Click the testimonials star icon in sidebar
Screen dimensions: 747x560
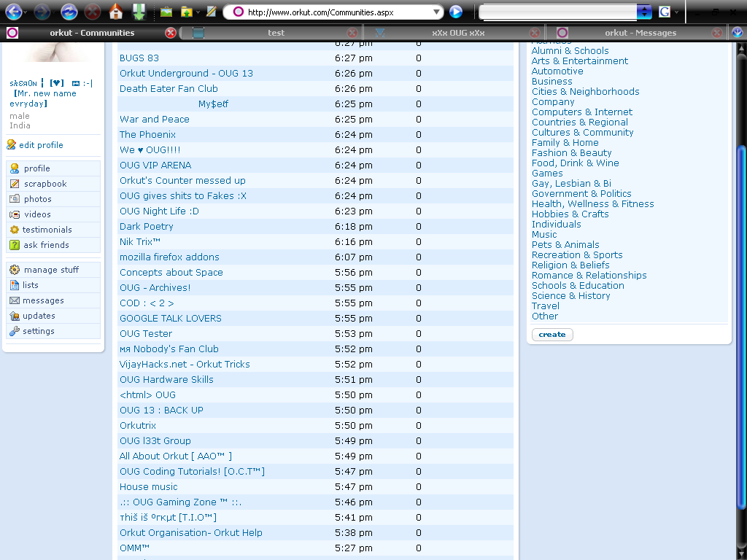15,230
